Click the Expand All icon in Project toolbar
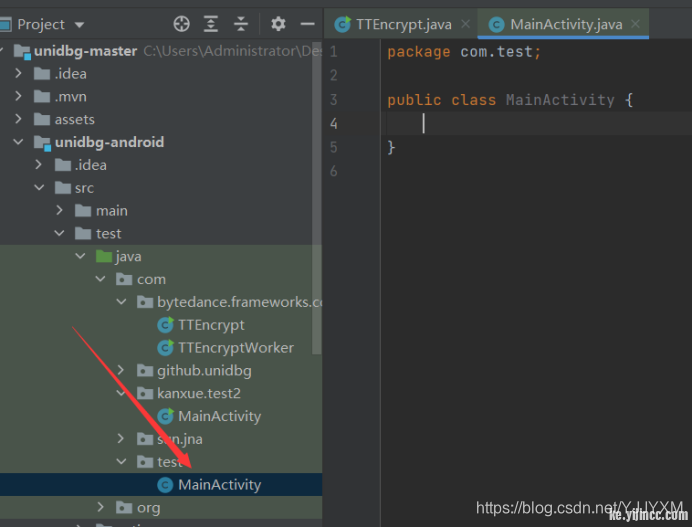Image resolution: width=693 pixels, height=527 pixels. 211,24
